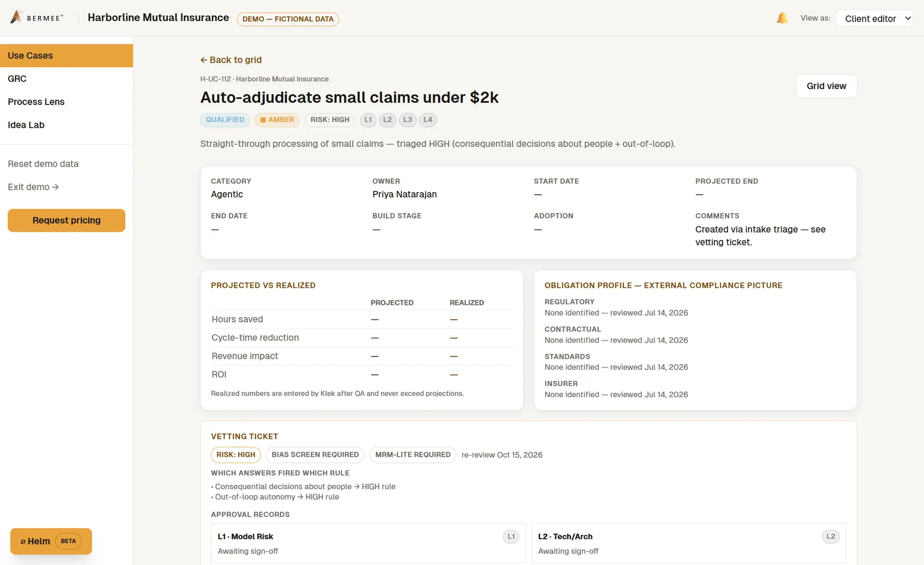Click BIAS SCREEN REQUIRED pill
Image resolution: width=924 pixels, height=565 pixels.
[x=315, y=455]
